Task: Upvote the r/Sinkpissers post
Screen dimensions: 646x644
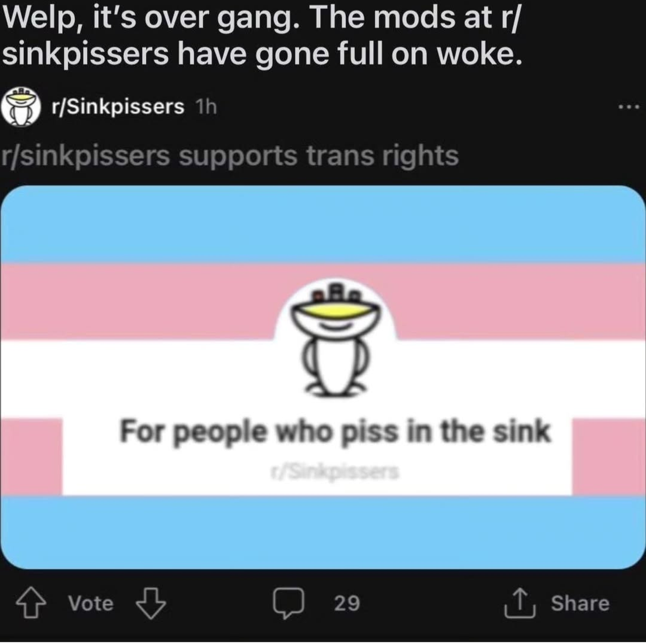Action: pos(31,602)
